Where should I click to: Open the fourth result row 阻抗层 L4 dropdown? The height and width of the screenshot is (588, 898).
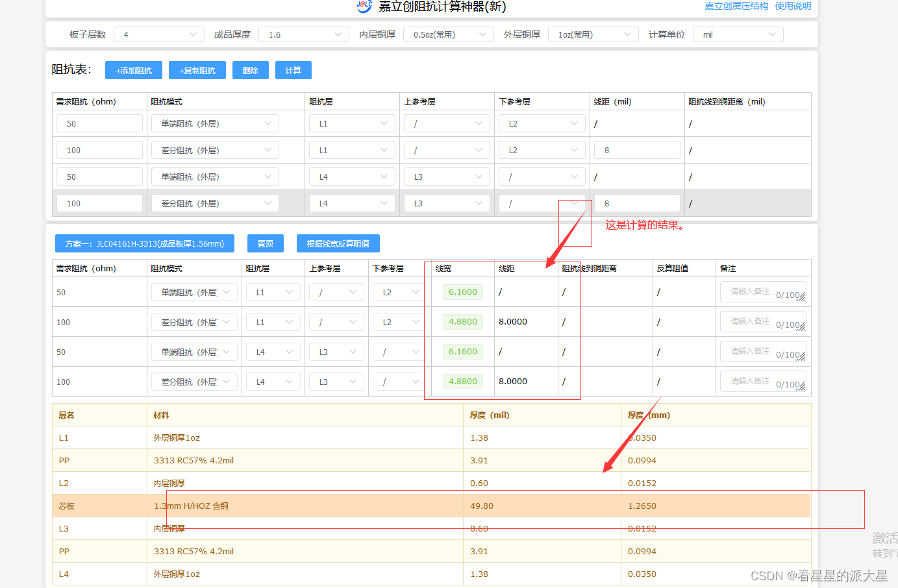273,382
